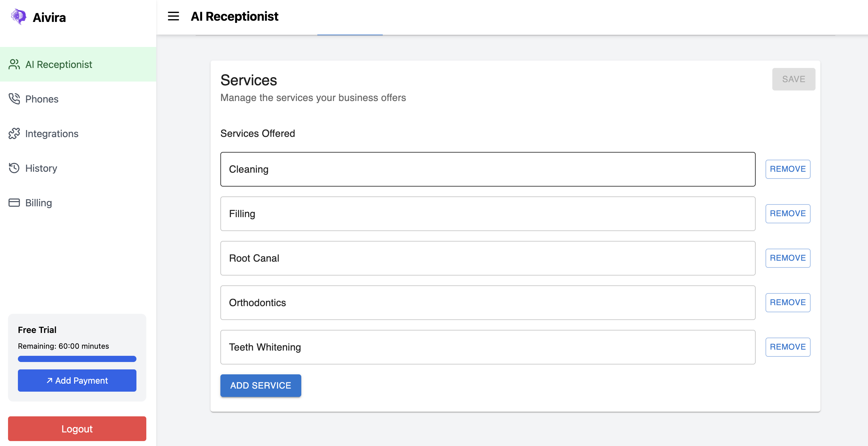Screen dimensions: 868x446
Task: Open the Phones menu item
Action: 42,99
